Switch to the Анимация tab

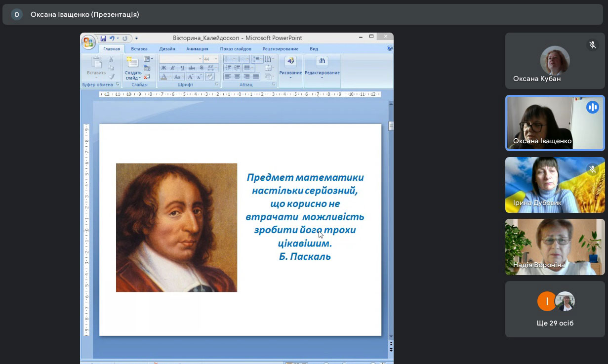click(x=197, y=49)
